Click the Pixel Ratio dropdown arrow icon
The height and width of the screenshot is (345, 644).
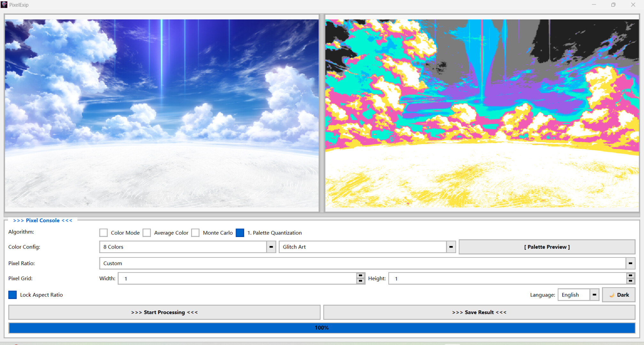[630, 263]
